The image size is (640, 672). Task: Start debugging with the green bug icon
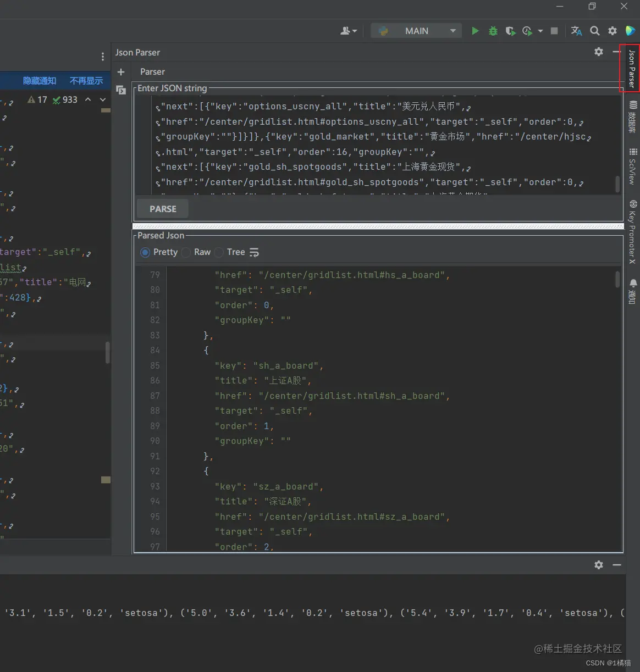(493, 31)
